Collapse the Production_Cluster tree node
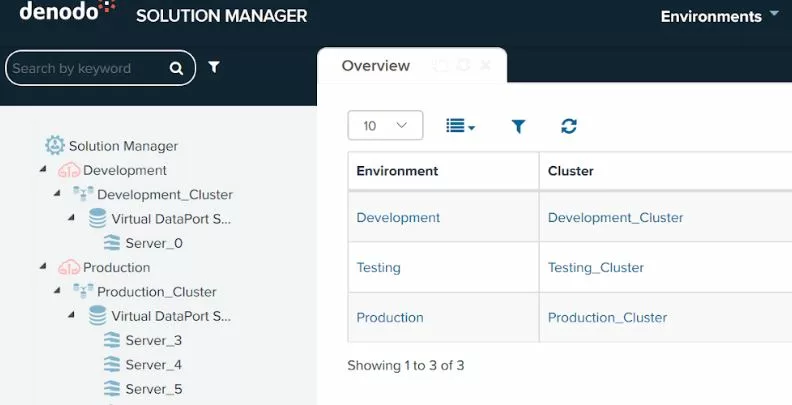 [x=58, y=290]
